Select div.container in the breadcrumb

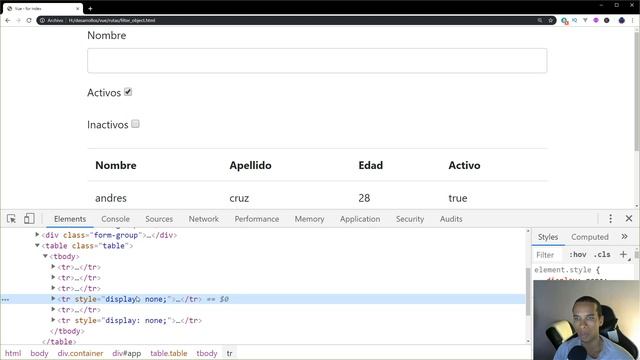[80, 353]
